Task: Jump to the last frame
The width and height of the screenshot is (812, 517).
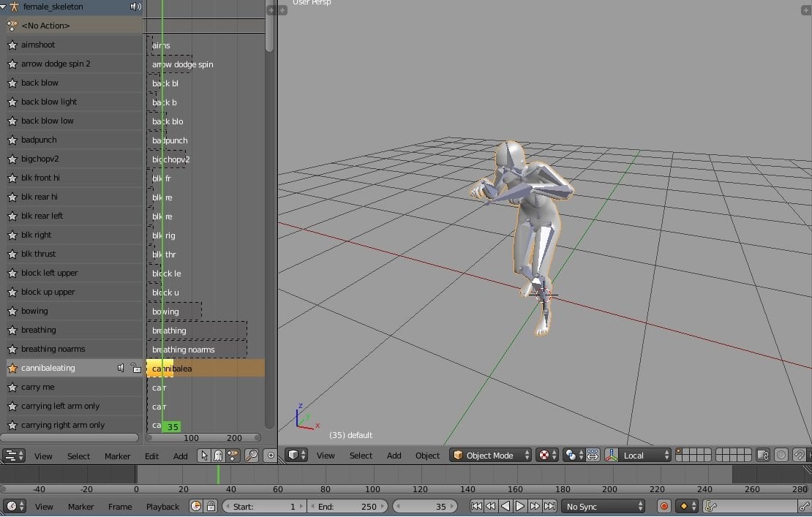Action: 549,506
